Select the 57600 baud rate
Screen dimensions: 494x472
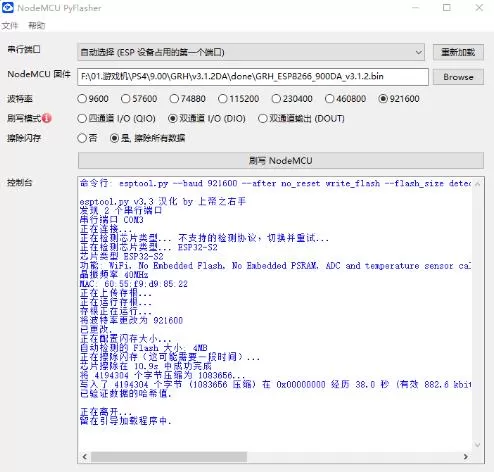(139, 99)
